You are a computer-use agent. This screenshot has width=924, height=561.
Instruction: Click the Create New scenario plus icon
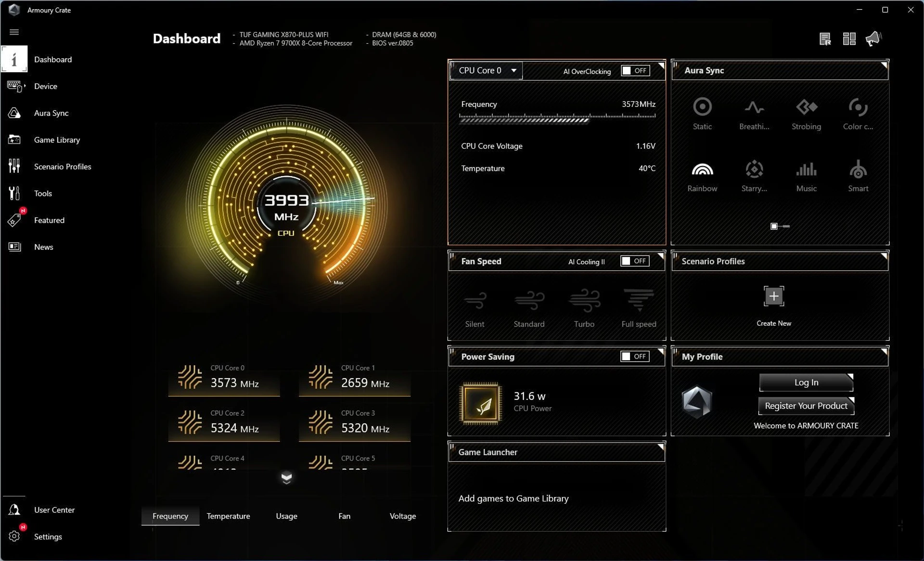(774, 296)
